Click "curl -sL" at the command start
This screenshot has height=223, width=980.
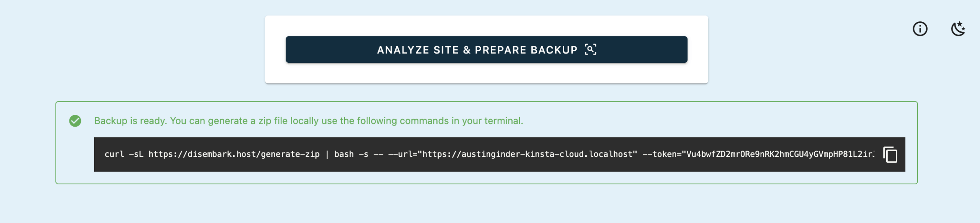click(124, 154)
